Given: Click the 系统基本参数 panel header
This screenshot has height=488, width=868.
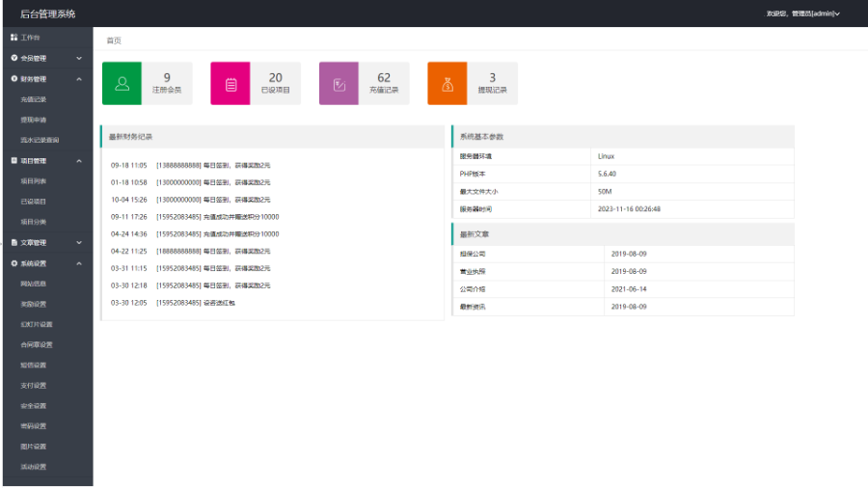Looking at the screenshot, I should click(623, 137).
